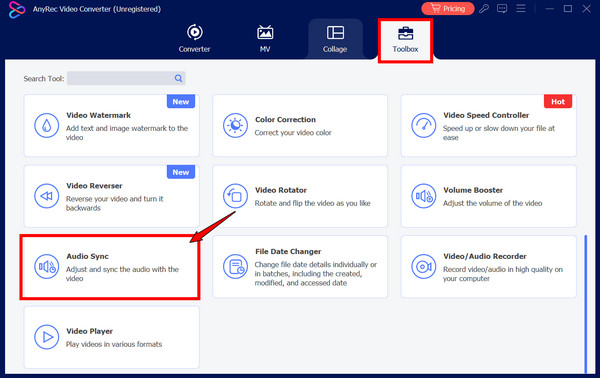
Task: Click the Video Rotator rotate icon
Action: (235, 196)
